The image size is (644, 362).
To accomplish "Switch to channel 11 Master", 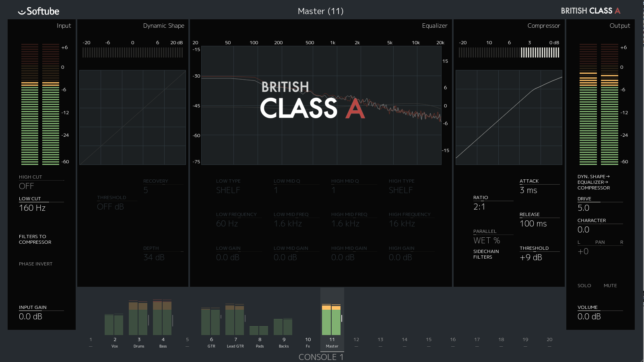I will pyautogui.click(x=332, y=342).
